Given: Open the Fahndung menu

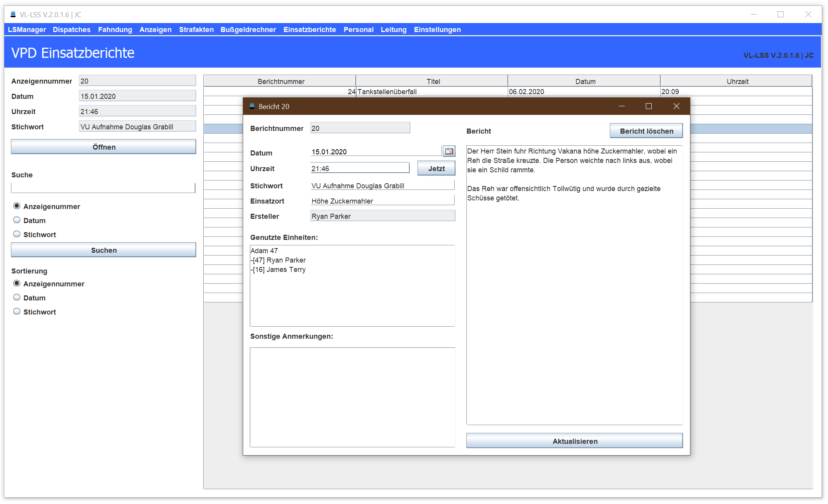Looking at the screenshot, I should [x=115, y=30].
